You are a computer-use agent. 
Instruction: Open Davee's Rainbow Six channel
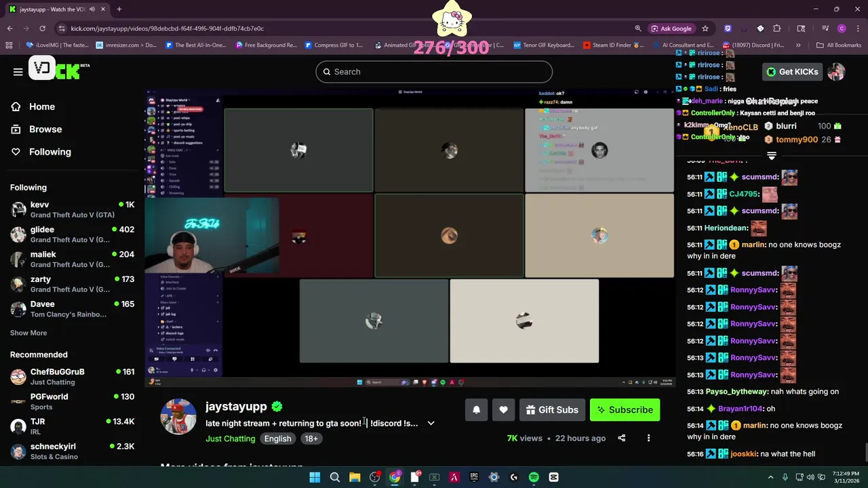click(x=72, y=309)
